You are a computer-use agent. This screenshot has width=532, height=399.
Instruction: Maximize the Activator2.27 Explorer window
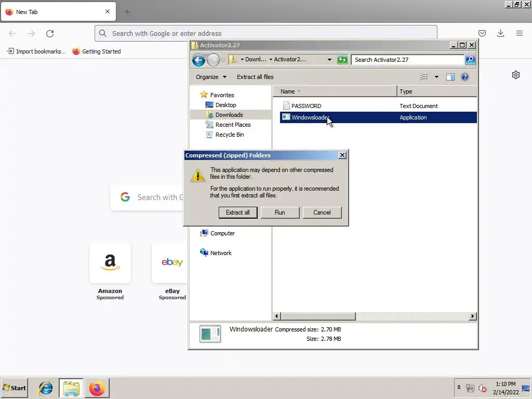pos(462,45)
